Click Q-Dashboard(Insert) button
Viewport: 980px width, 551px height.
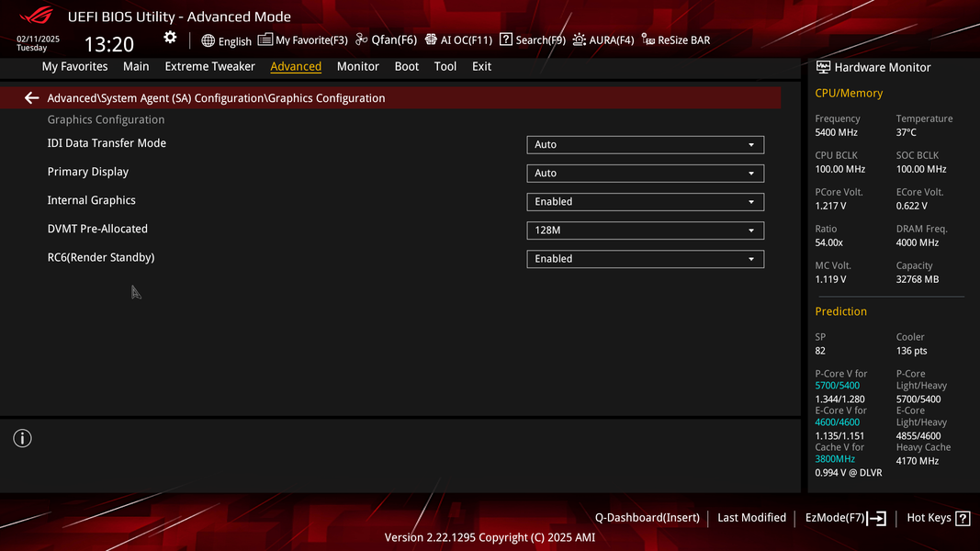(647, 518)
